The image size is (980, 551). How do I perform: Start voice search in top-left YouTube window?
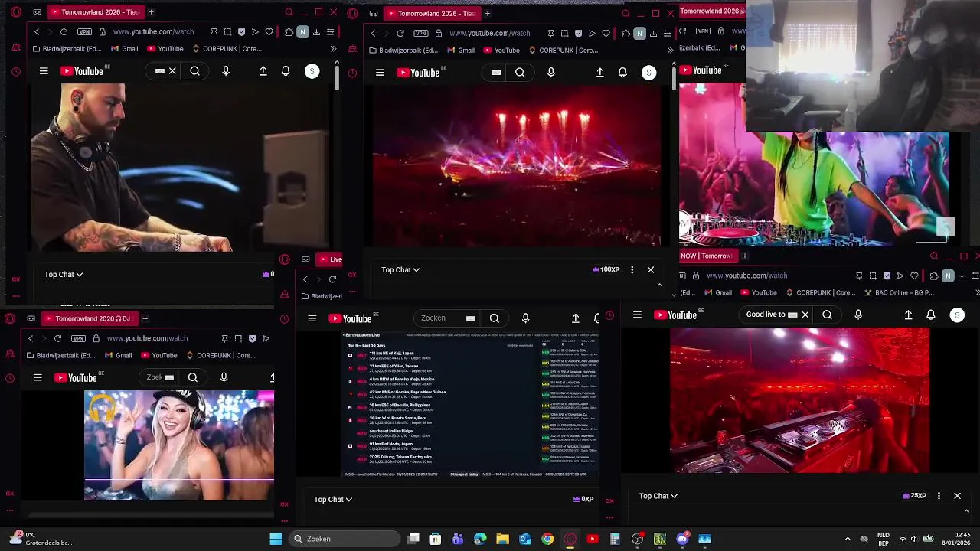pos(226,71)
